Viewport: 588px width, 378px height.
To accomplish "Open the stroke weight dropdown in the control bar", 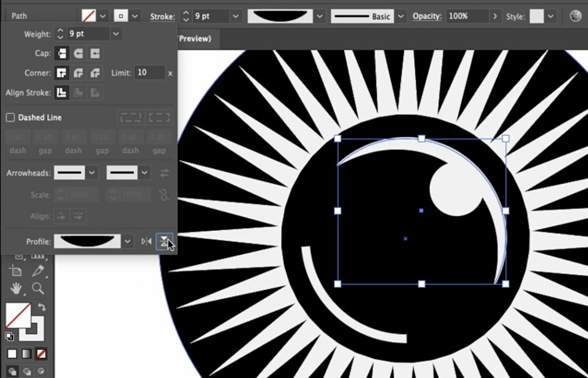I will tap(235, 16).
